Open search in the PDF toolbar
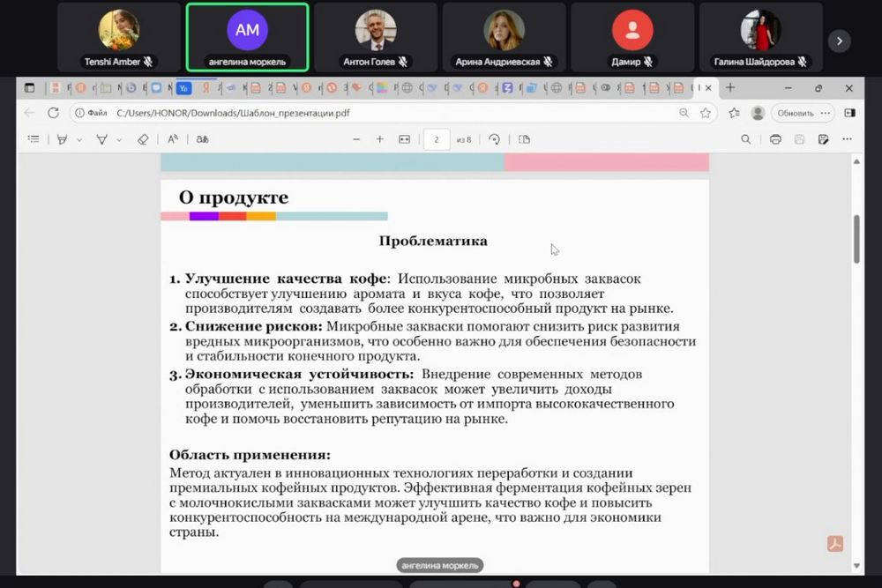The width and height of the screenshot is (882, 588). click(x=745, y=139)
